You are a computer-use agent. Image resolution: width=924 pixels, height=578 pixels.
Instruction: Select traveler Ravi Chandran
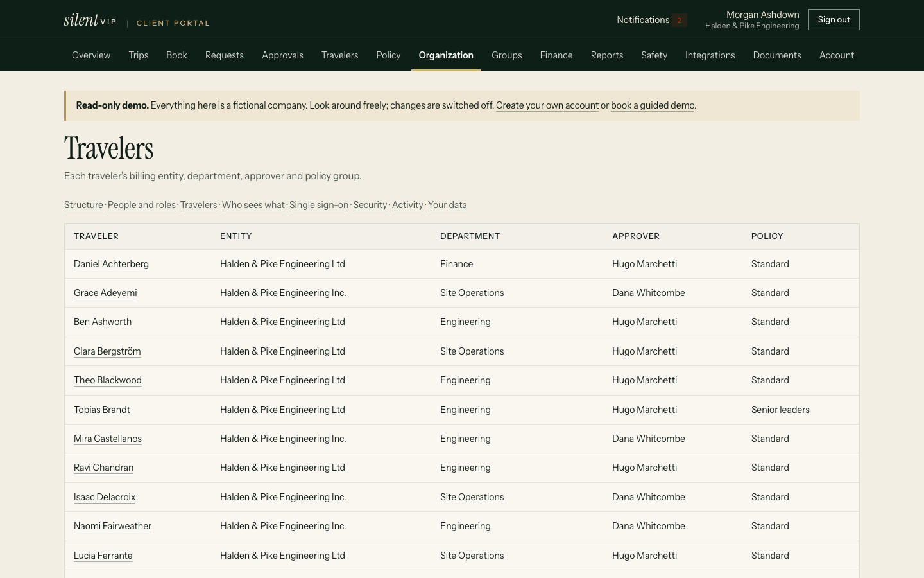pyautogui.click(x=104, y=468)
